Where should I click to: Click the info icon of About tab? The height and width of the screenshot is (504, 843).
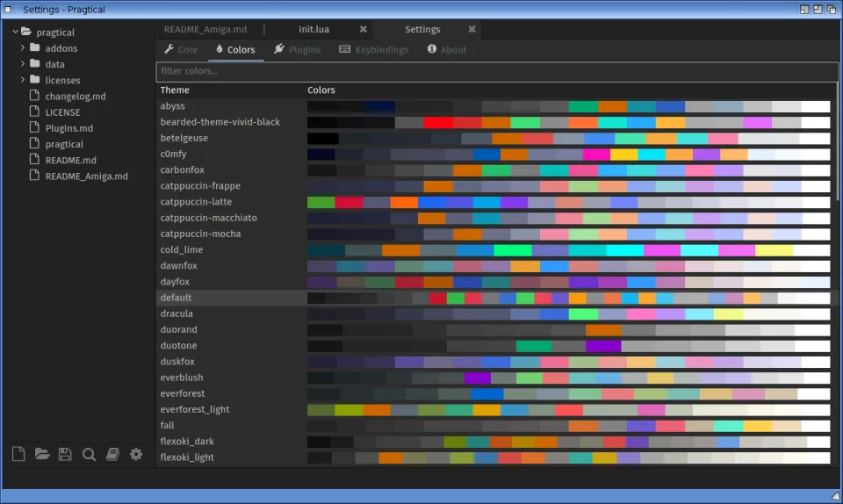[432, 49]
